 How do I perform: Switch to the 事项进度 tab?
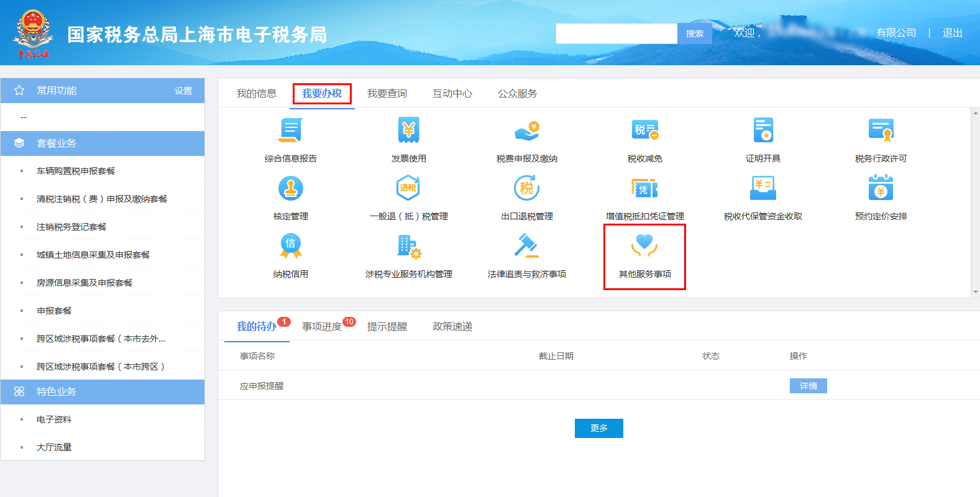click(x=322, y=327)
